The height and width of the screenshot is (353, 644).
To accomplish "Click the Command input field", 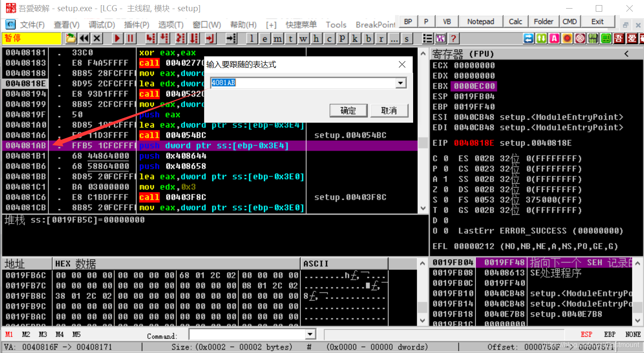I will pos(247,334).
